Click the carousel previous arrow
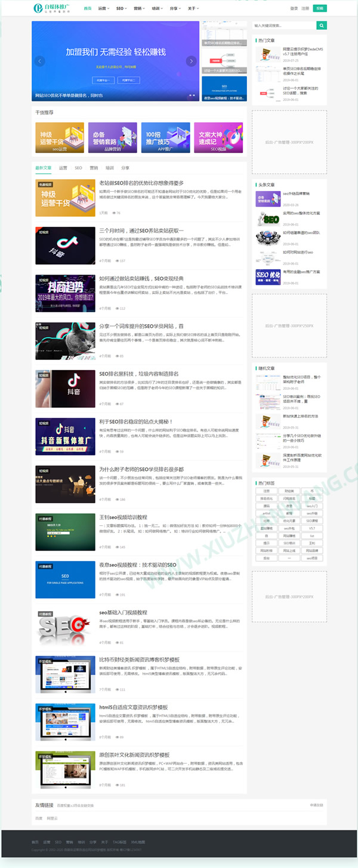 [40, 61]
